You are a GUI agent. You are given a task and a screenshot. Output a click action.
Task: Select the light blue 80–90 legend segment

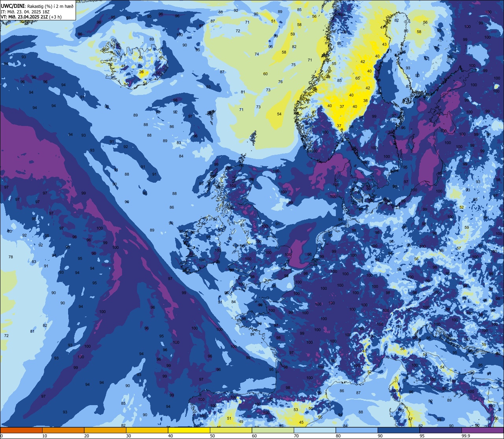click(x=357, y=430)
